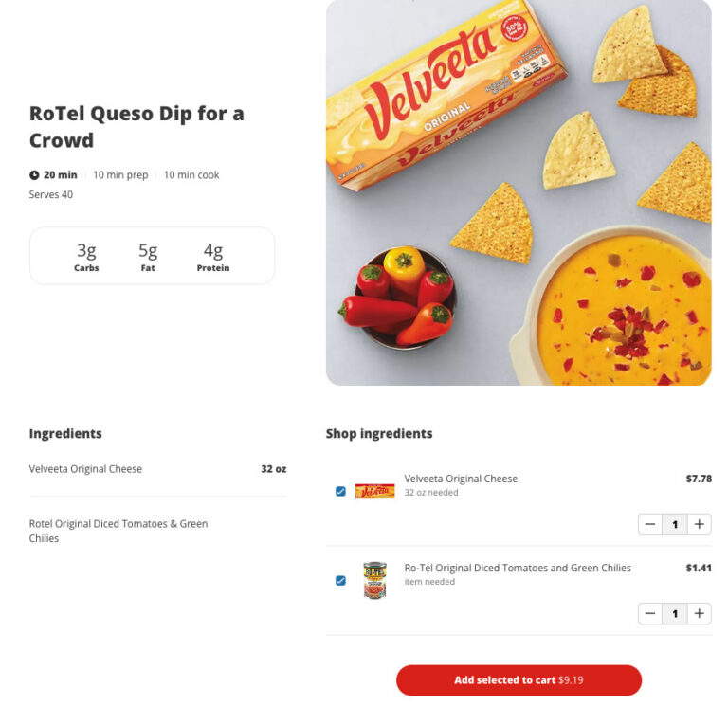Click the Rotel ingredient row in Ingredients list

157,531
